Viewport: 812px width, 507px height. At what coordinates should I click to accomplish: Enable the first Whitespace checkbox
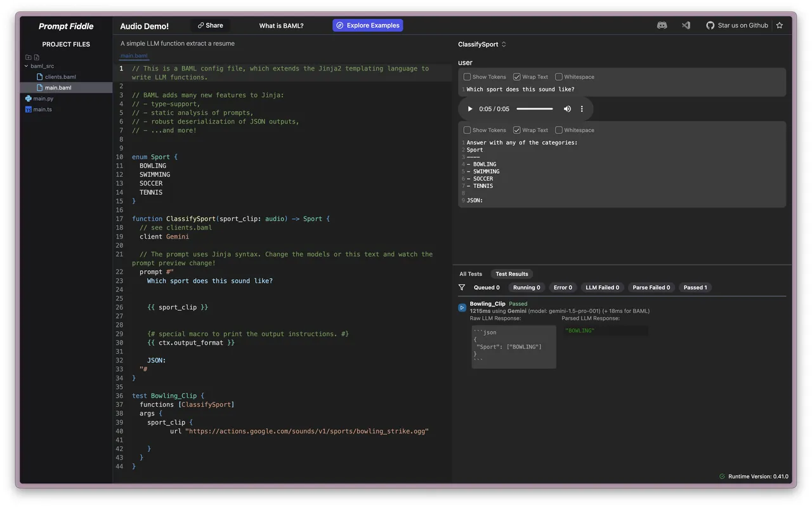click(x=559, y=77)
